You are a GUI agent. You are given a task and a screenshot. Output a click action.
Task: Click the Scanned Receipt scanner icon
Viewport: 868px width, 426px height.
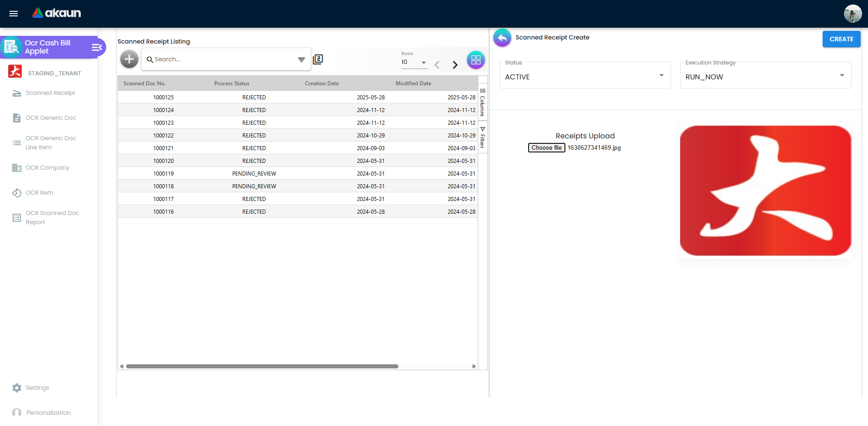[x=17, y=93]
